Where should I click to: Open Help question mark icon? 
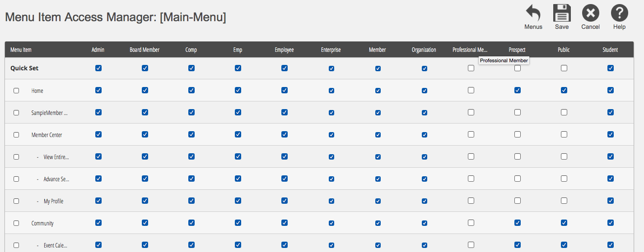(619, 14)
